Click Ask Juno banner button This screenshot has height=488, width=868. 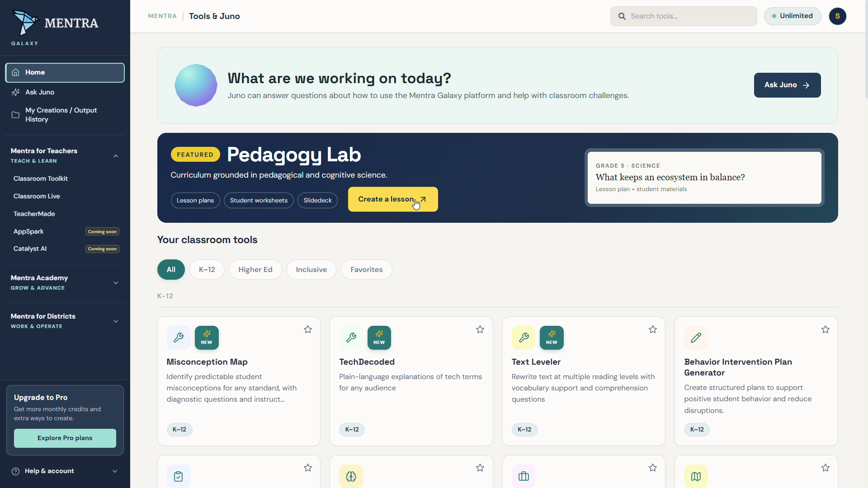click(787, 85)
